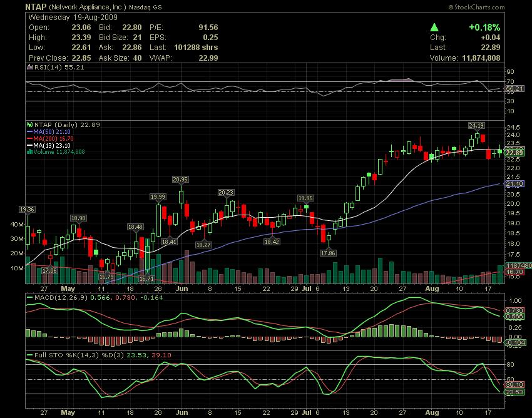Click the 16.79 low price marker
Screen dimensions: 532x418
(106, 277)
